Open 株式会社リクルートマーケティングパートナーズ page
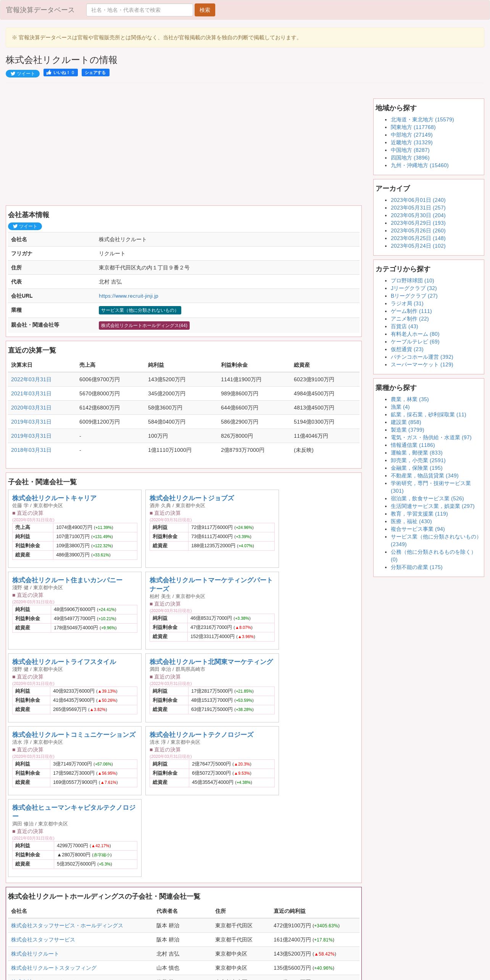The width and height of the screenshot is (490, 980). click(x=211, y=584)
